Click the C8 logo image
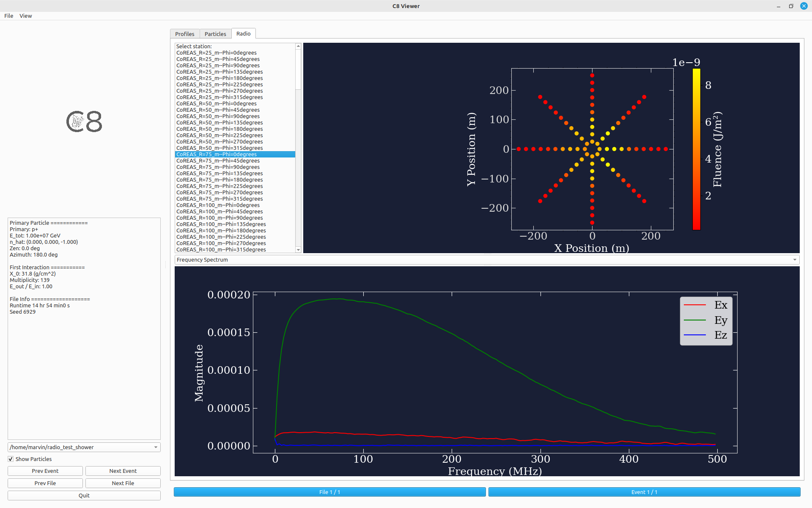Viewport: 812px width, 508px height. [84, 122]
